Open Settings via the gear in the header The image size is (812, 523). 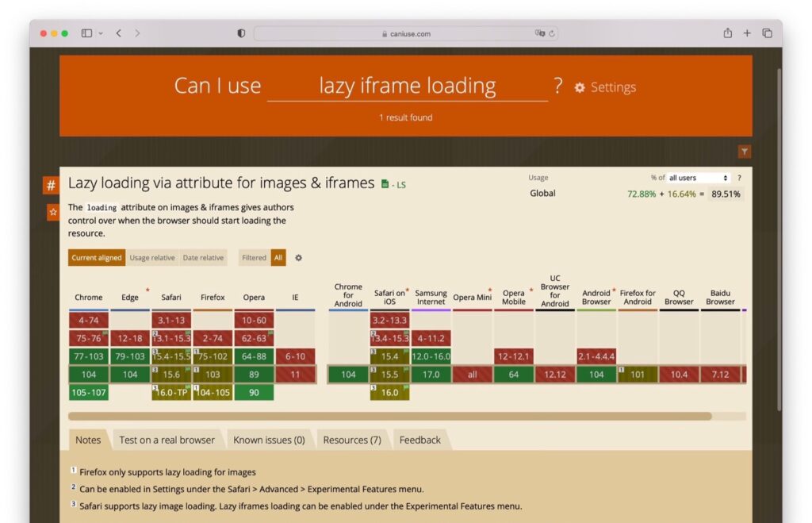[x=580, y=87]
